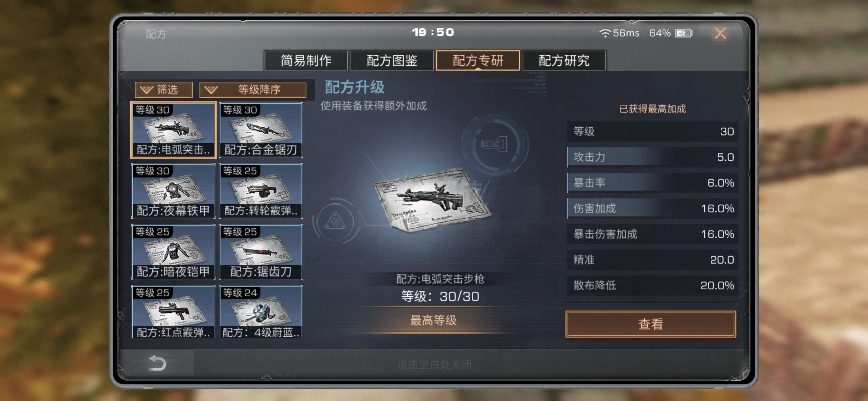Click the back arrow icon
The width and height of the screenshot is (868, 401).
157,363
